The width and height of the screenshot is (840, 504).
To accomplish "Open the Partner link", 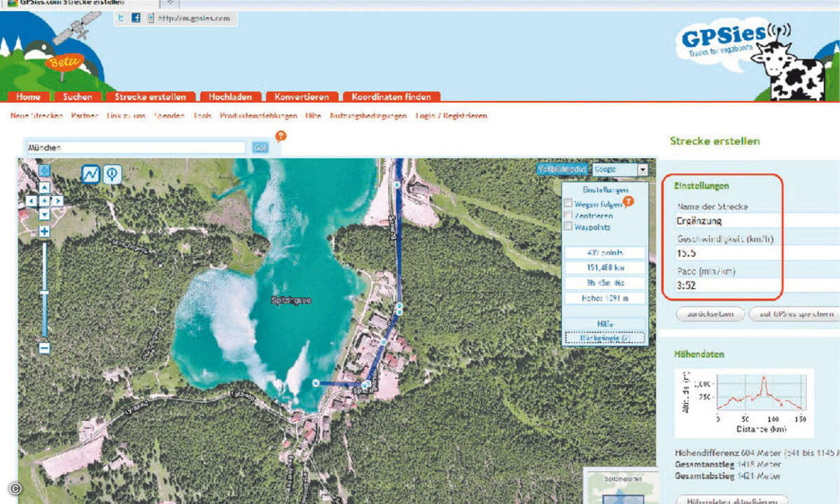I will [85, 115].
